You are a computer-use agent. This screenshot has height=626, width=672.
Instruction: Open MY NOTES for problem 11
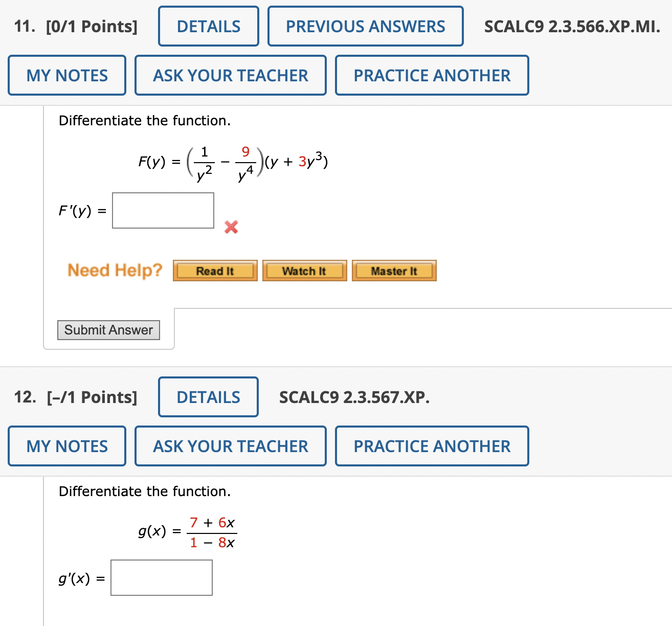pos(66,75)
